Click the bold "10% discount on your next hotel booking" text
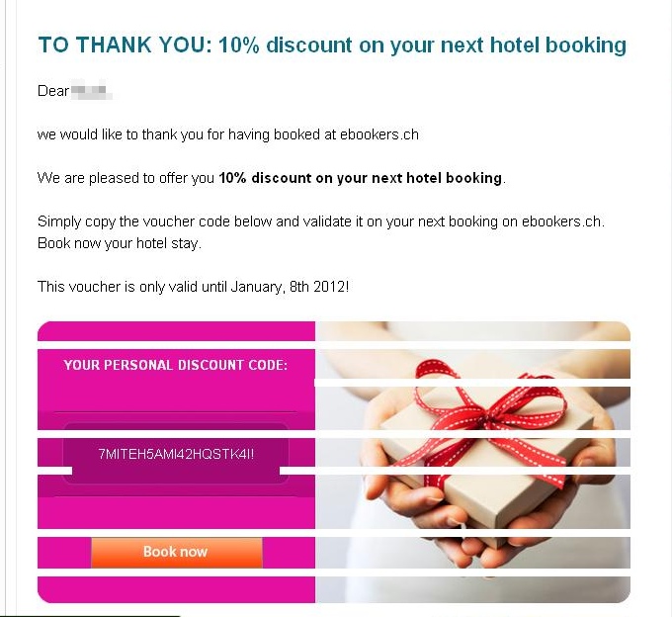The image size is (672, 617). 360,178
